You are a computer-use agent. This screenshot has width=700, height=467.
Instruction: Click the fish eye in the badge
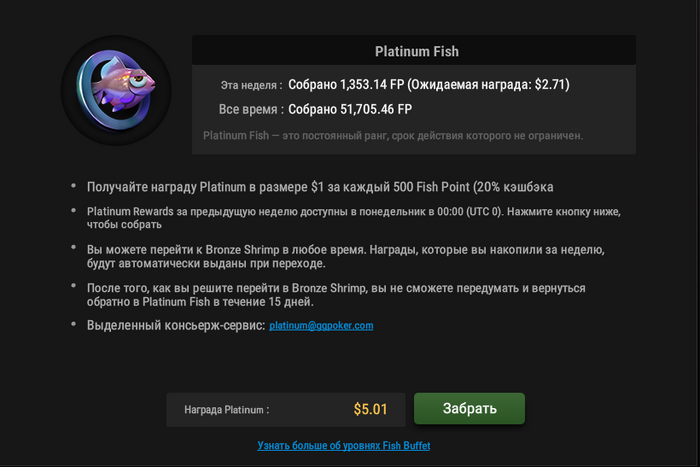pyautogui.click(x=138, y=80)
